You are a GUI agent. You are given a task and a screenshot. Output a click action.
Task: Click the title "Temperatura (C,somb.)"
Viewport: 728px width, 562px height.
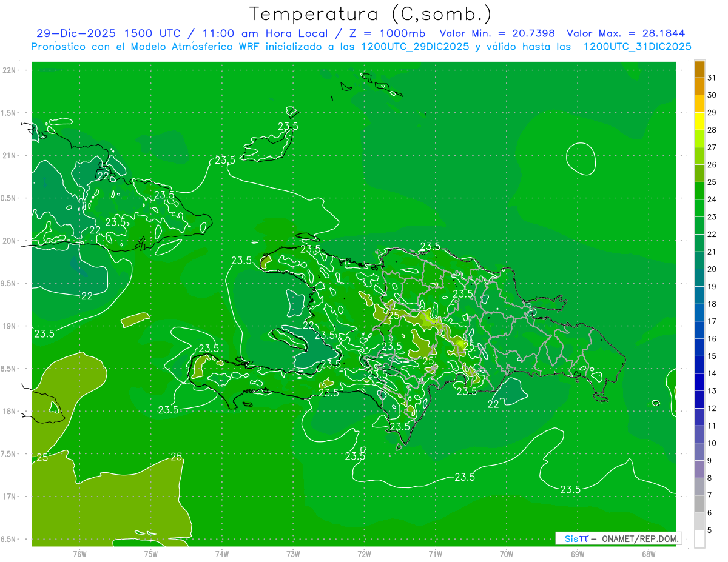point(370,13)
